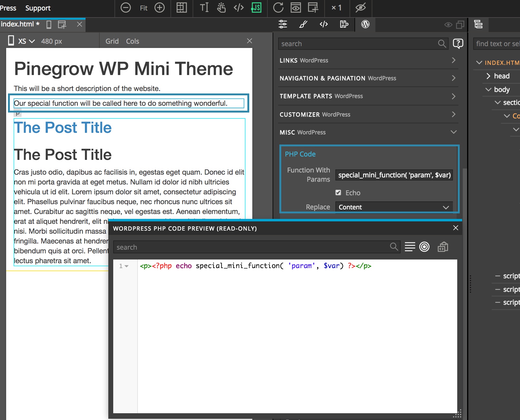Zoom in with the plus magnifier icon
The image size is (520, 420).
pyautogui.click(x=159, y=8)
